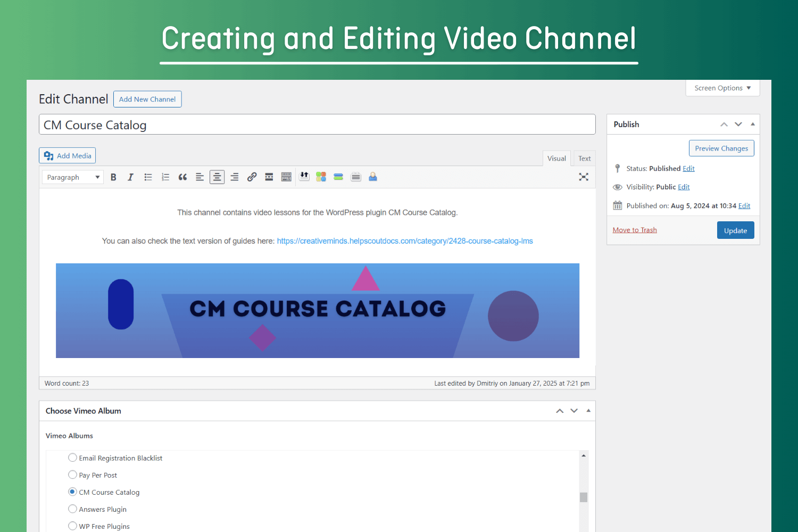This screenshot has width=798, height=532.
Task: Edit the Published status
Action: point(688,169)
